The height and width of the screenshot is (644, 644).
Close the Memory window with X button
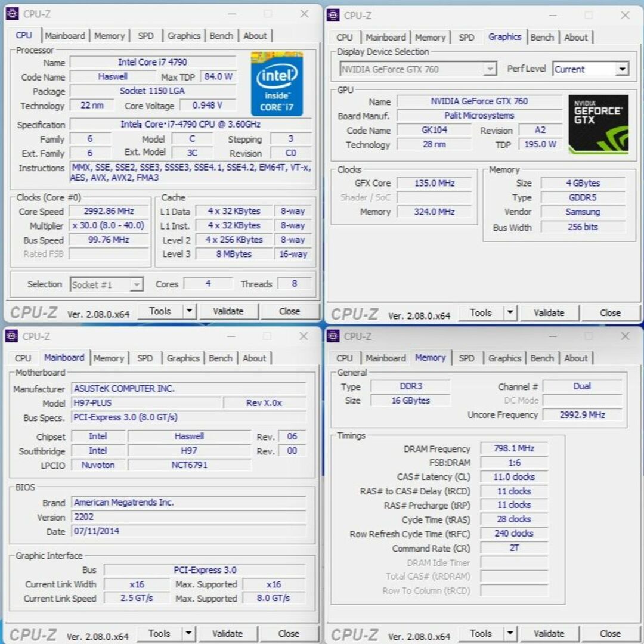coord(625,336)
